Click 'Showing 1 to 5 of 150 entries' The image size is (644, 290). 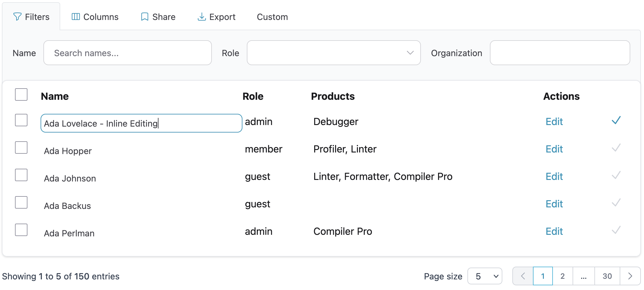click(61, 276)
